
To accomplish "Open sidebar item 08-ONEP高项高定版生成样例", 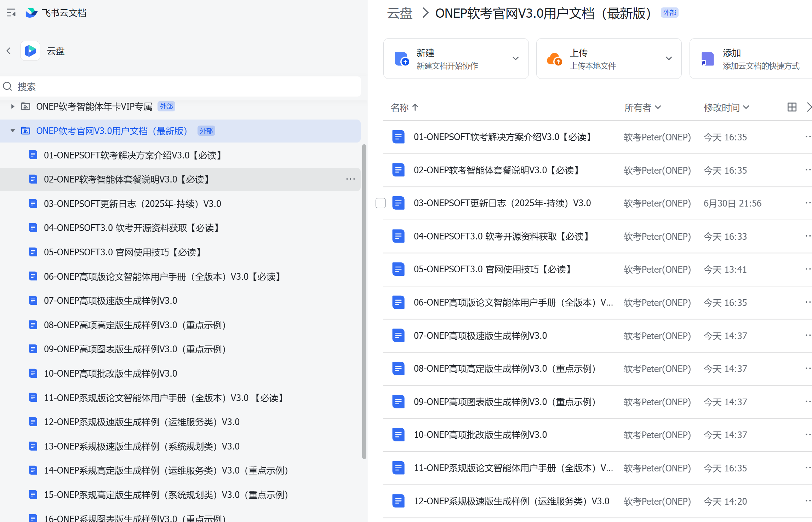I will 180,325.
